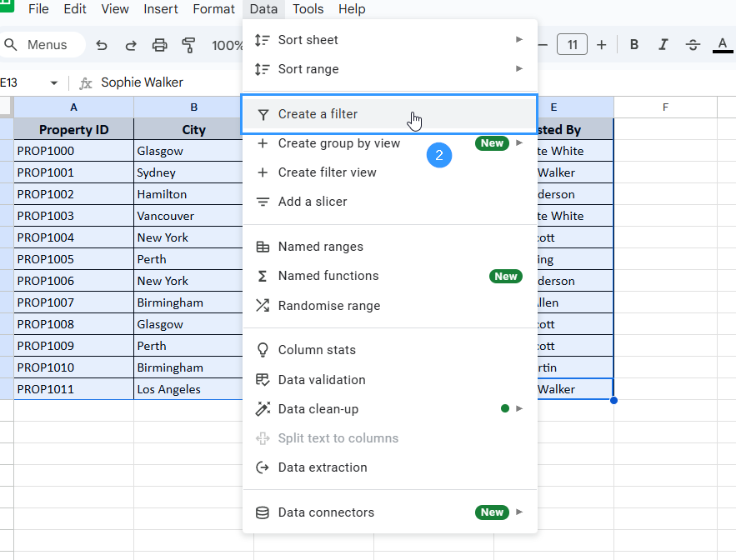Open the Name box dropdown arrow
The image size is (736, 560).
click(x=54, y=83)
